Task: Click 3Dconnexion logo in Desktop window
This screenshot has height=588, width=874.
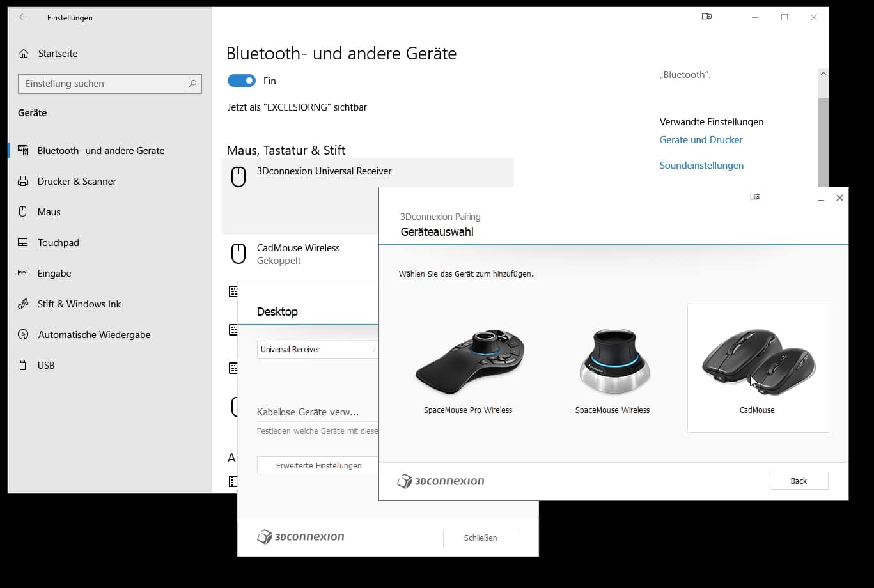Action: click(300, 537)
